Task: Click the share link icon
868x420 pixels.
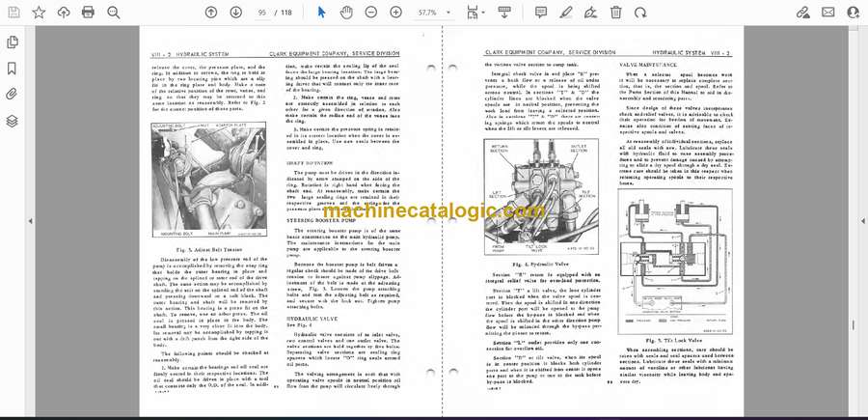Action: click(x=802, y=13)
